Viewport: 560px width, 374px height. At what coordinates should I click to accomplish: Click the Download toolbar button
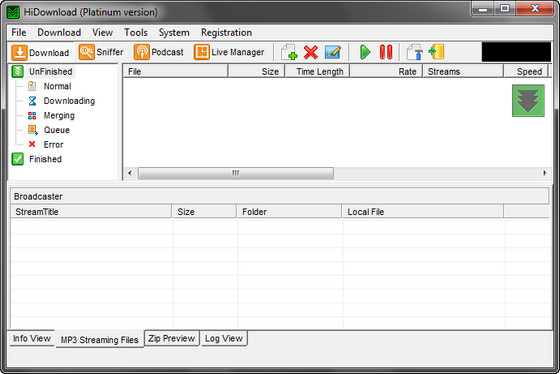[40, 53]
